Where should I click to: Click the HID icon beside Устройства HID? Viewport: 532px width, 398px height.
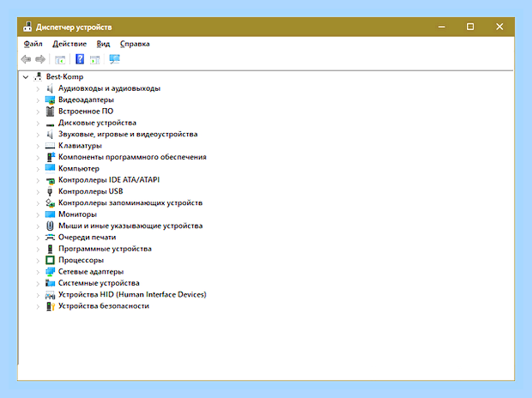50,295
